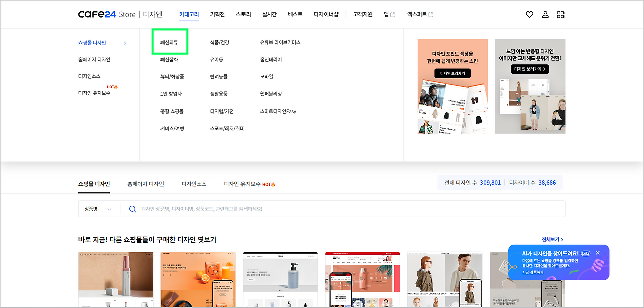This screenshot has width=644, height=308.
Task: Open the red-haired model design thumbnail
Action: (445, 280)
